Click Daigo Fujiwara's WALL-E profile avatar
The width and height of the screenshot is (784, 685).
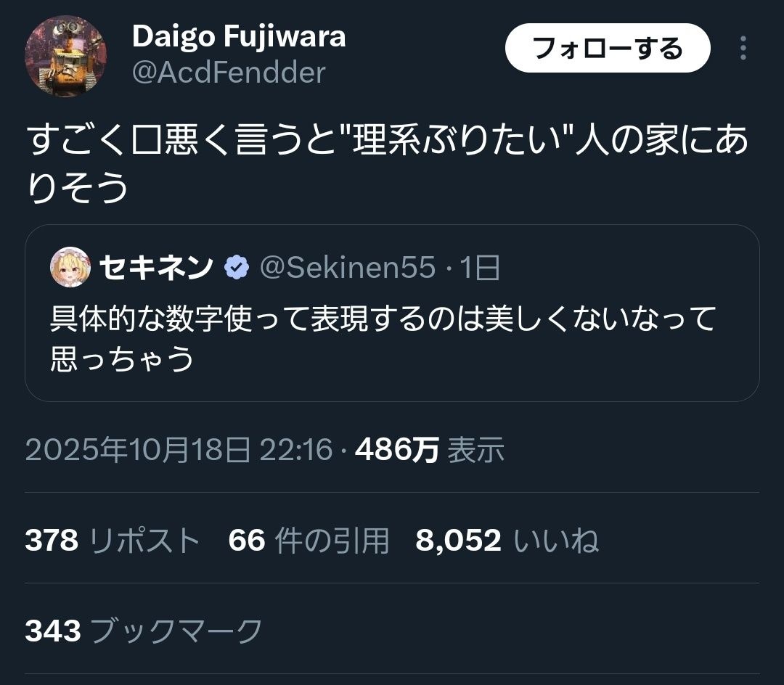point(65,55)
